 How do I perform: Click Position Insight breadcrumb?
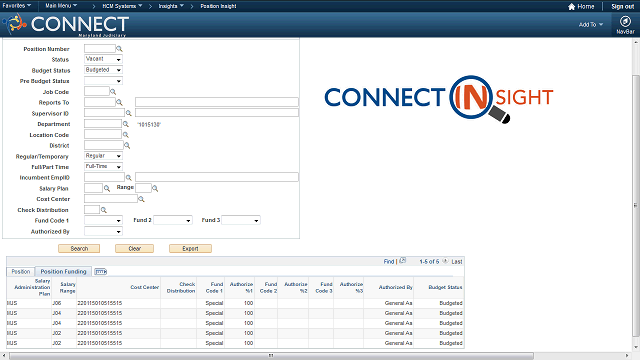point(218,6)
